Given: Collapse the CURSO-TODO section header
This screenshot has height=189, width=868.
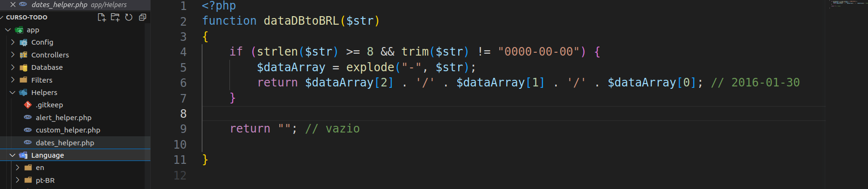Looking at the screenshot, I should pos(26,17).
